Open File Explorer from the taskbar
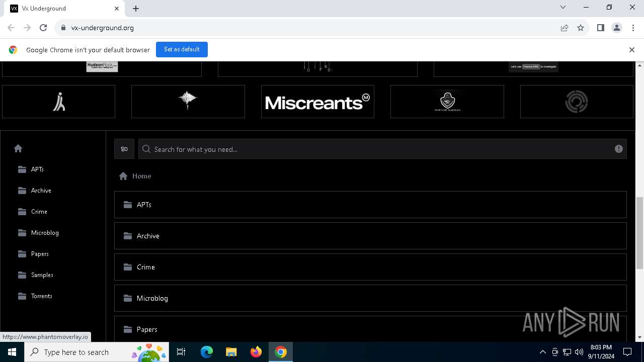644x362 pixels. 231,352
